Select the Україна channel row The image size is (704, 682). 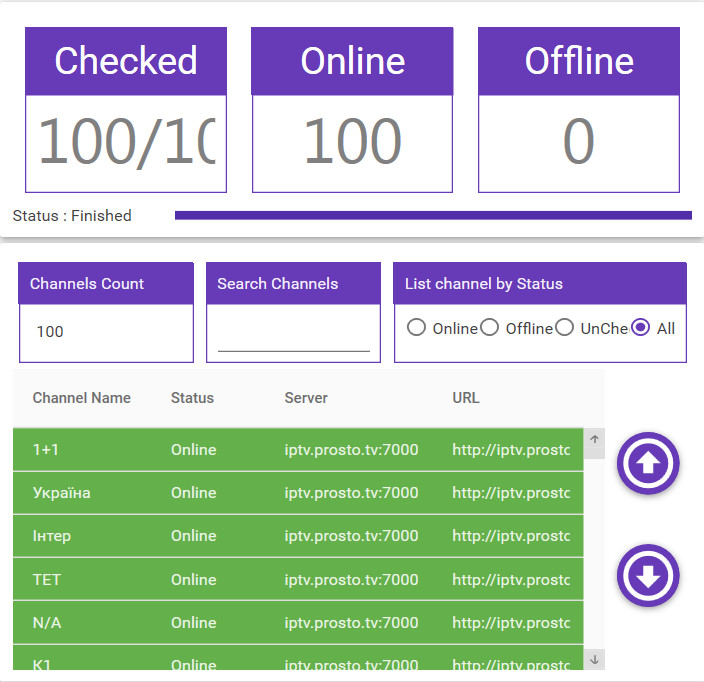(x=297, y=493)
